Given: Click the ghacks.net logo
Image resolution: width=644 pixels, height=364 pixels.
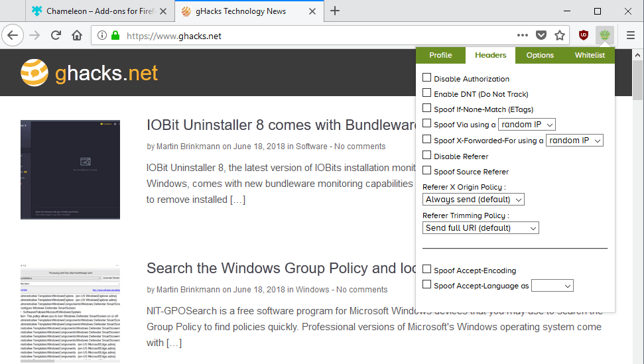Looking at the screenshot, I should [89, 73].
